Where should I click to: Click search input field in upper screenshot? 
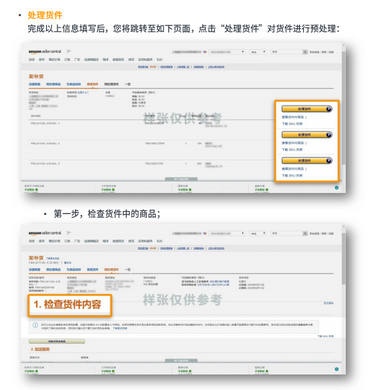point(286,52)
